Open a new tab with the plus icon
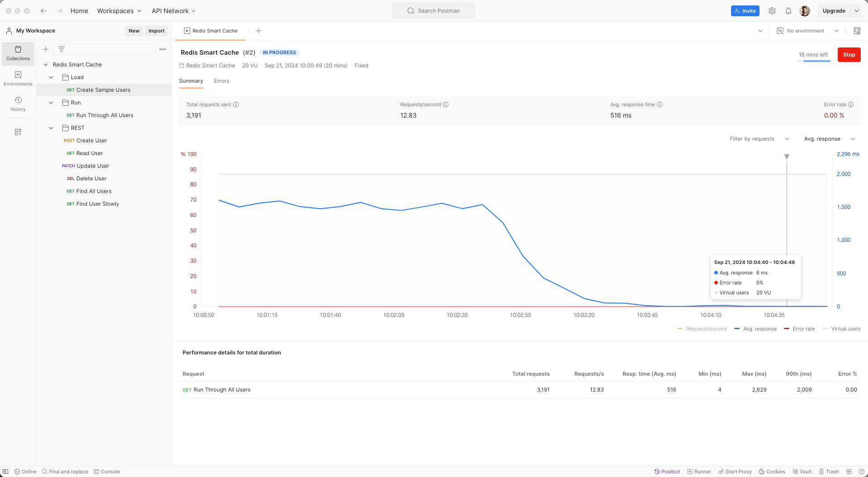The width and height of the screenshot is (868, 477). [x=259, y=31]
